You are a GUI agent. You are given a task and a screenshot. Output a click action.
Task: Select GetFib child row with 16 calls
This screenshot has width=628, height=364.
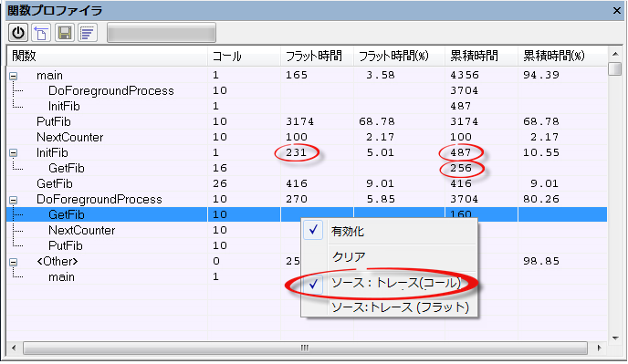(x=308, y=168)
